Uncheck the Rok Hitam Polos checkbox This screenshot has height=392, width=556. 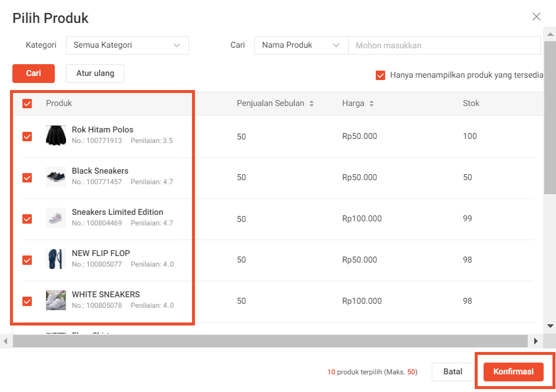(27, 137)
